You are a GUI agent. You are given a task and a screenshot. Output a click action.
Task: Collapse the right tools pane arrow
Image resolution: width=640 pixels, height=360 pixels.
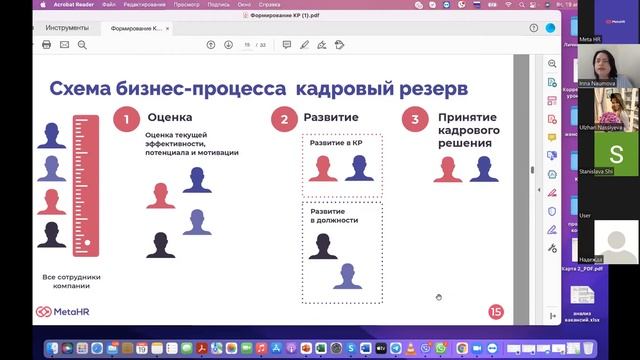pyautogui.click(x=539, y=190)
